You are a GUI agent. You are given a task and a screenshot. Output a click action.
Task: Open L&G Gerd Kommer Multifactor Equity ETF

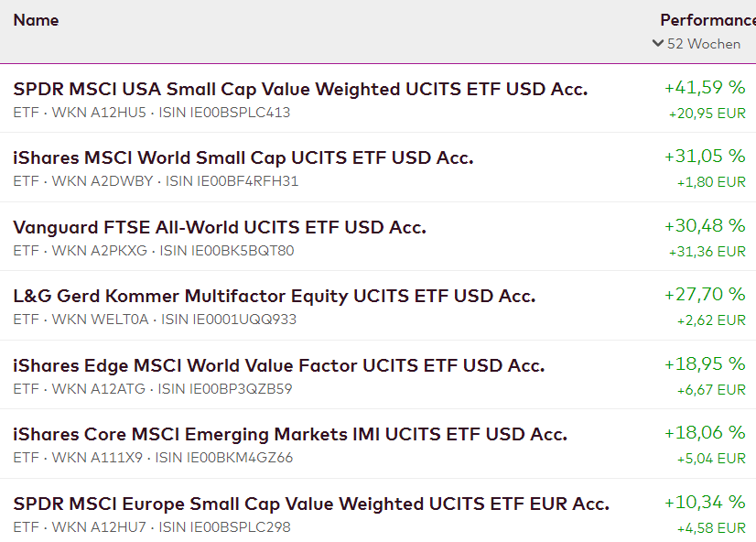pos(274,296)
